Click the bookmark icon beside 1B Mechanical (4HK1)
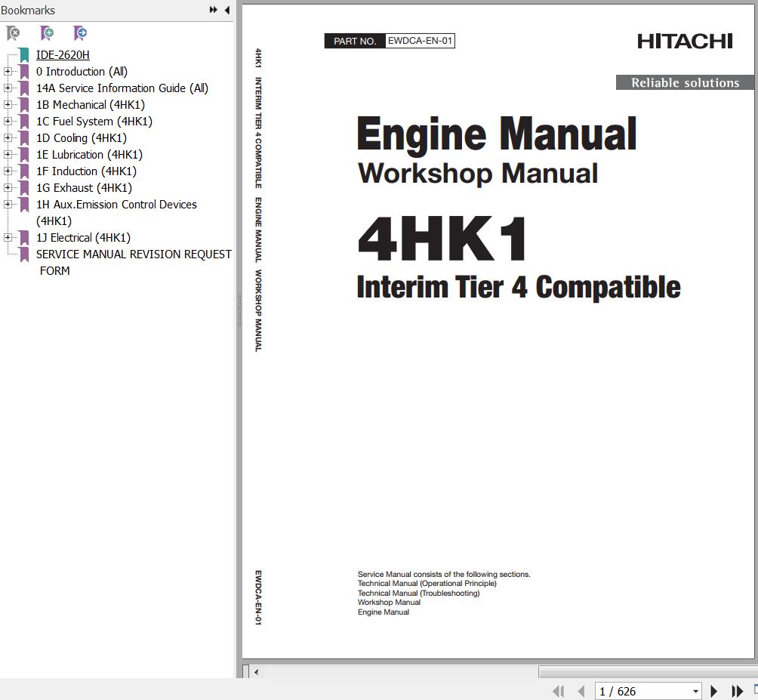The width and height of the screenshot is (758, 700). coord(24,105)
